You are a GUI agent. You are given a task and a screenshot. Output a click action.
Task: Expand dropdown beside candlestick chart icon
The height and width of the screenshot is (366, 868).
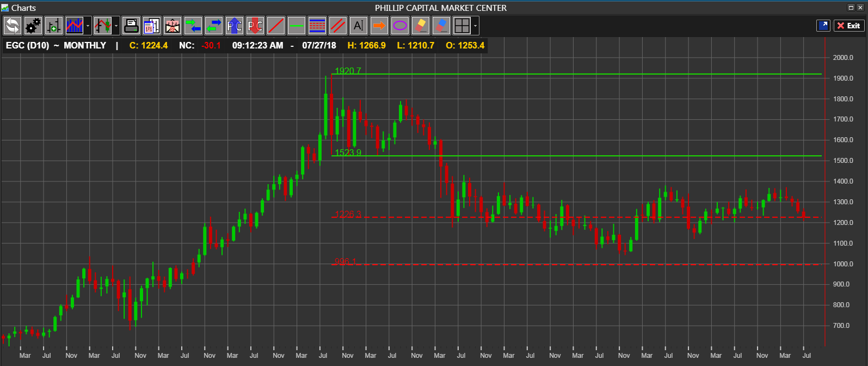pyautogui.click(x=116, y=26)
